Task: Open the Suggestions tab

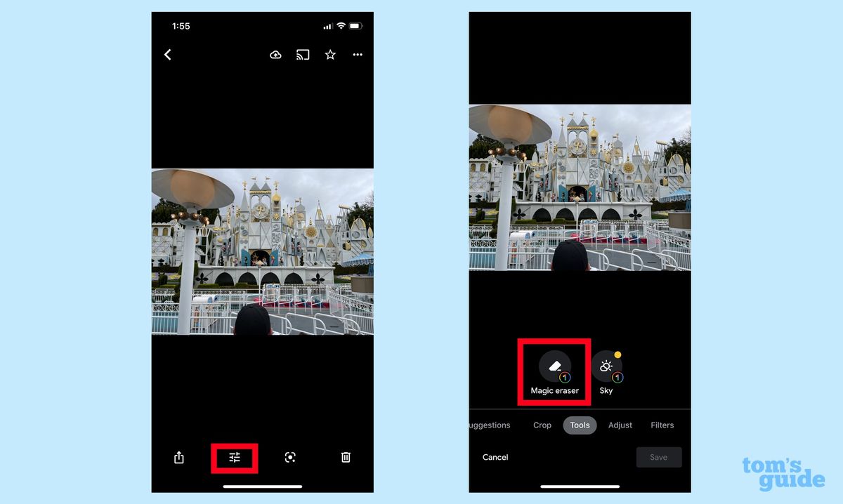Action: pyautogui.click(x=489, y=425)
